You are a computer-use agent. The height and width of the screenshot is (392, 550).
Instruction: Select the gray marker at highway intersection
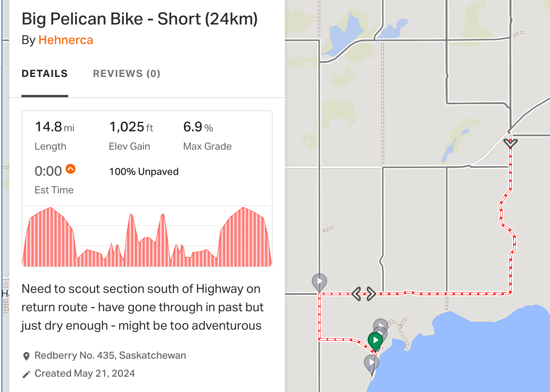click(319, 282)
